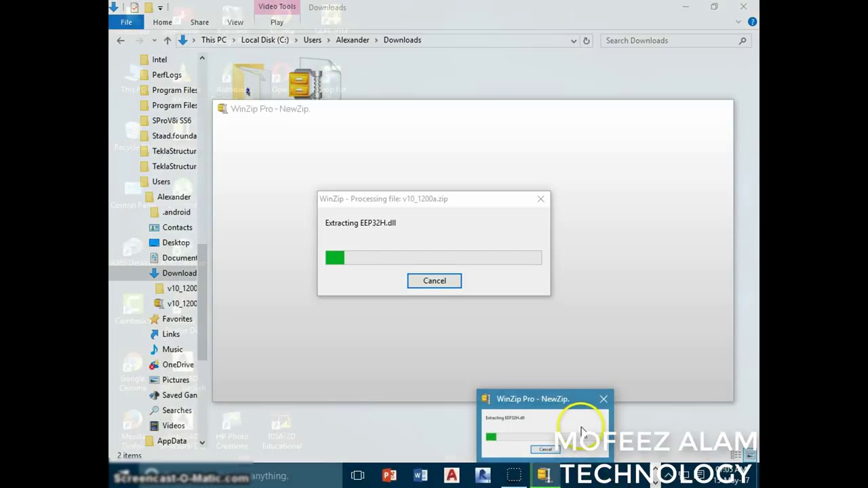Go up one folder level

(x=167, y=41)
